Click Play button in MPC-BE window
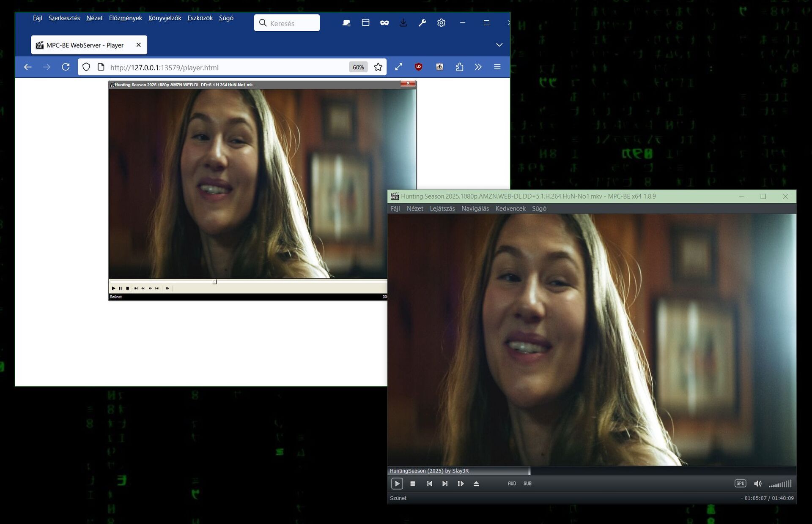The height and width of the screenshot is (524, 812). [397, 483]
